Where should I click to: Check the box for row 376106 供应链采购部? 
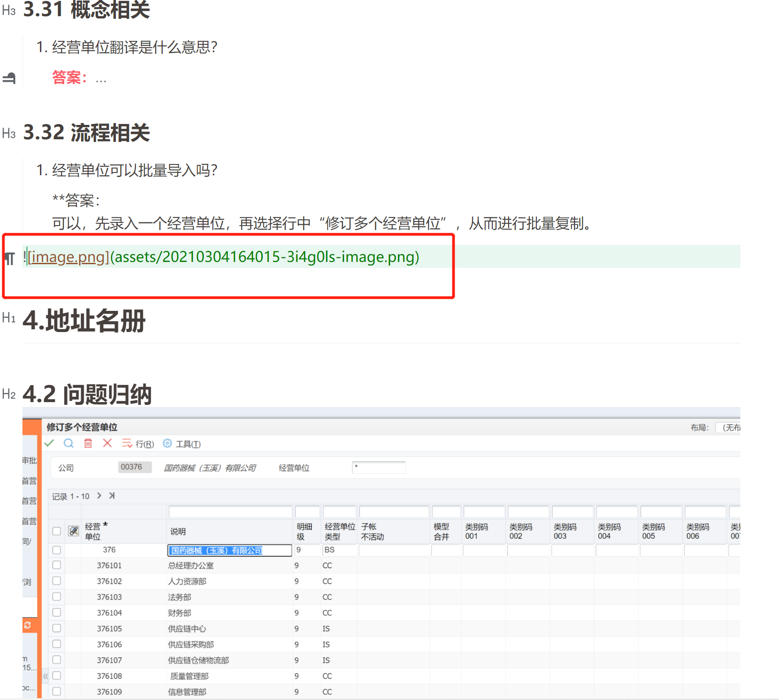(x=57, y=644)
